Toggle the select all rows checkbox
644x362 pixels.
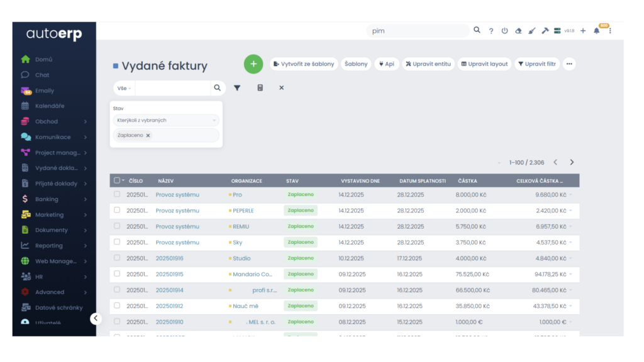click(x=117, y=180)
